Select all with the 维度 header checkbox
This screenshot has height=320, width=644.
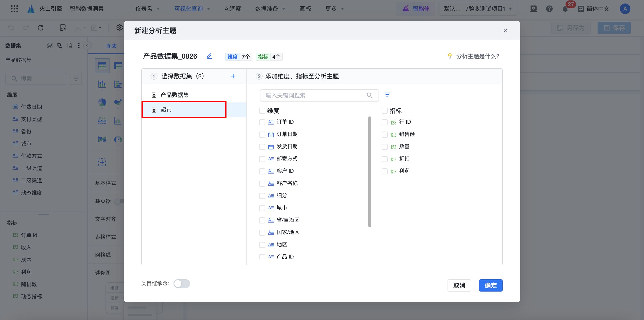tap(262, 111)
